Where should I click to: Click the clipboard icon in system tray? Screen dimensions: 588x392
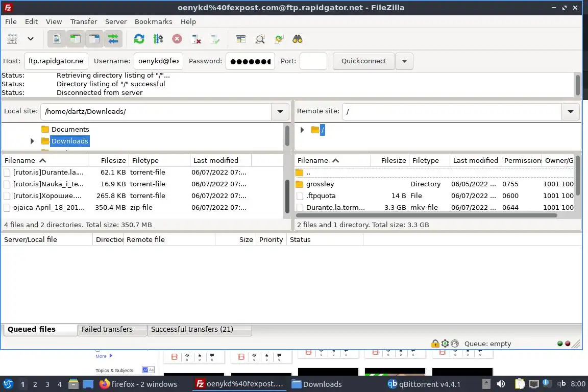(x=520, y=384)
